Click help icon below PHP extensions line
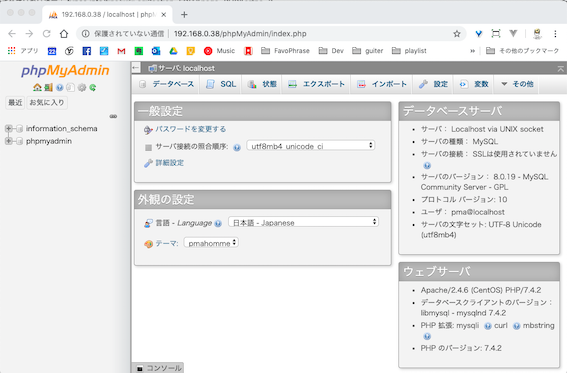The width and height of the screenshot is (567, 373). click(427, 336)
